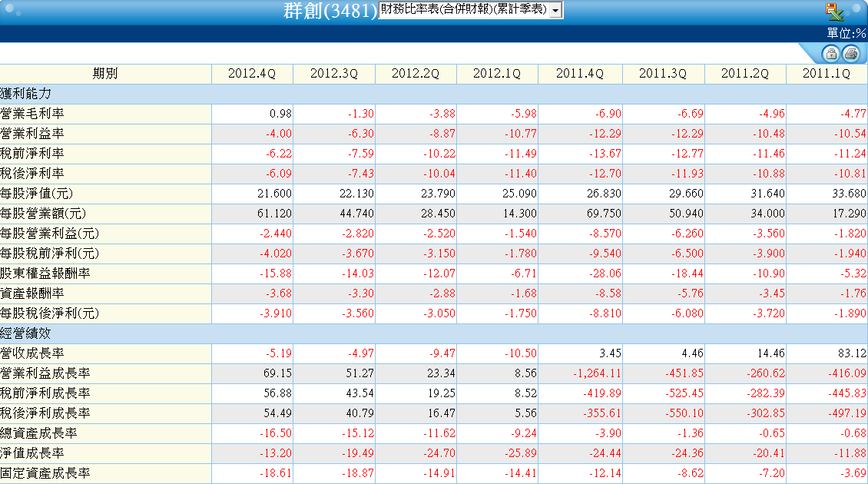Select the 營收成長率 row label
The image size is (868, 484).
coord(32,353)
